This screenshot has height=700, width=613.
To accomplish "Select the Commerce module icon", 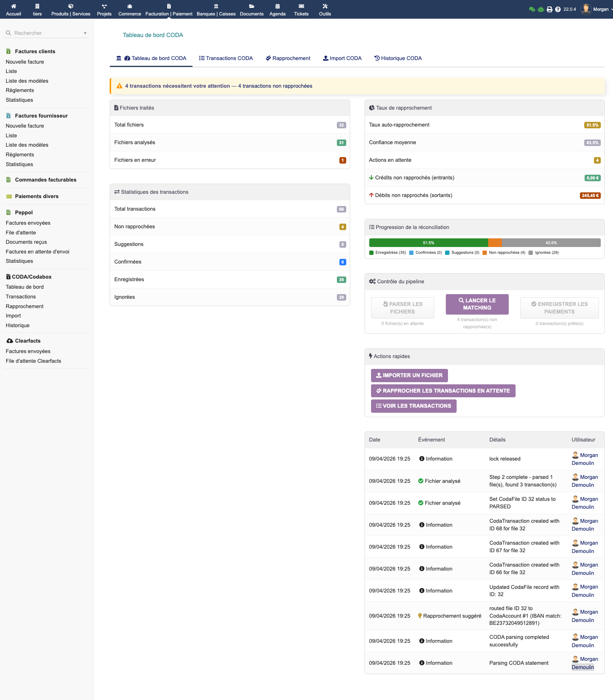I will point(129,6).
